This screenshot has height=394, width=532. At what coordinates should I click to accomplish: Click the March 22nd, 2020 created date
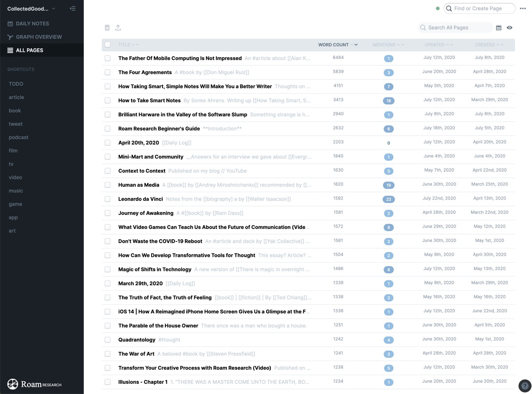(x=489, y=213)
